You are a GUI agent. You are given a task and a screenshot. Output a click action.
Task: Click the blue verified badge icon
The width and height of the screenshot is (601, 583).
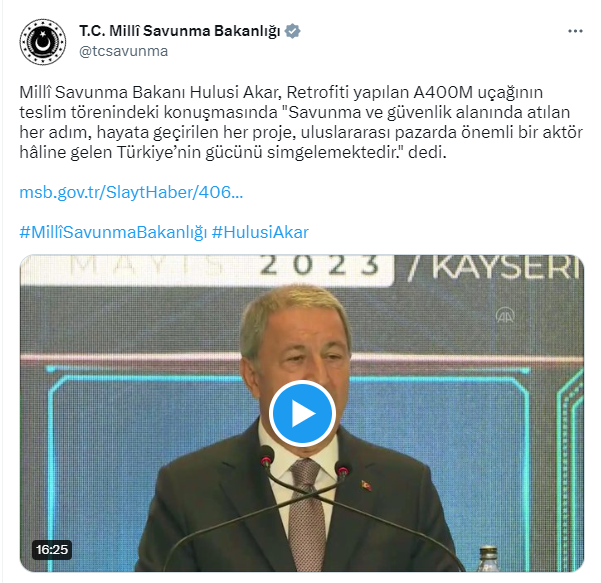292,31
